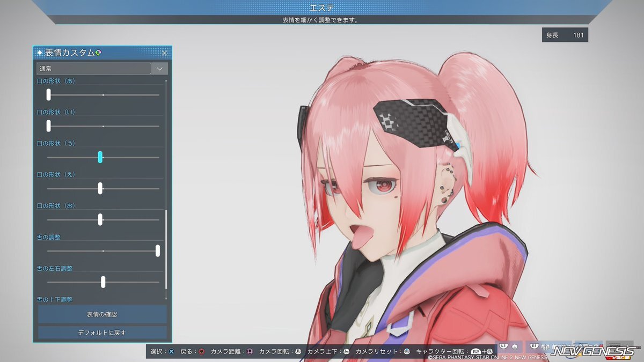644x362 pixels.
Task: Click the 舌の上下調整 label
Action: point(55,299)
